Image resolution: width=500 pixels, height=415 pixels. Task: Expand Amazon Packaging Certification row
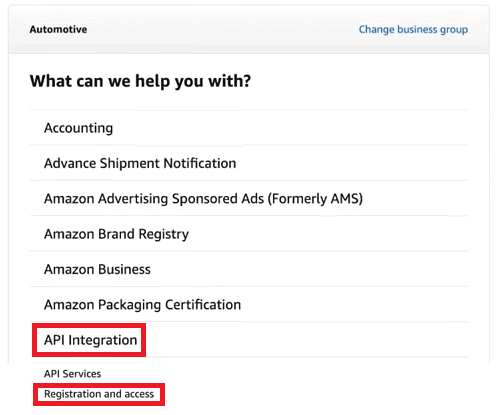249,304
